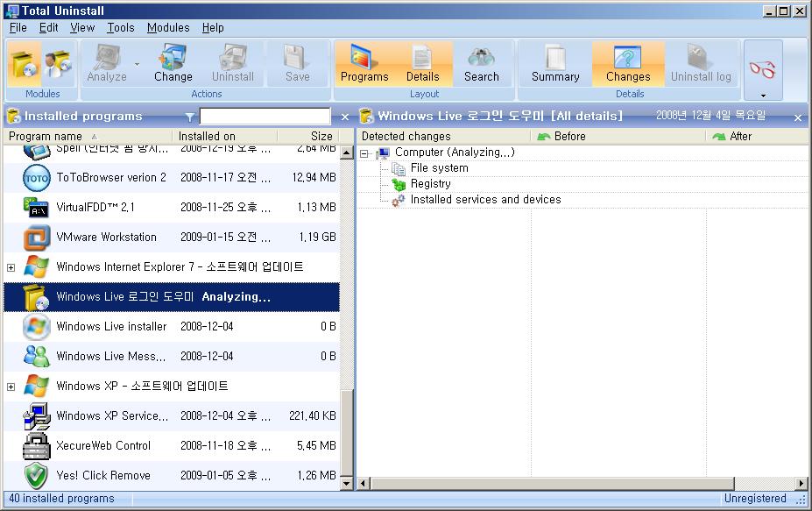The height and width of the screenshot is (511, 812).
Task: Open the Analyze dropdown arrow
Action: 138,64
